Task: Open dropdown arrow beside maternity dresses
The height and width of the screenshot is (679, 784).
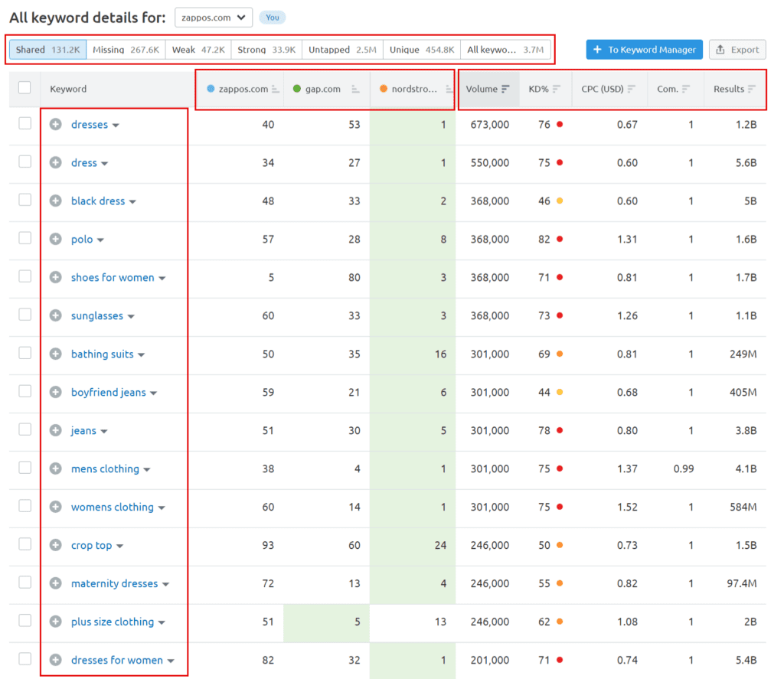Action: tap(165, 585)
